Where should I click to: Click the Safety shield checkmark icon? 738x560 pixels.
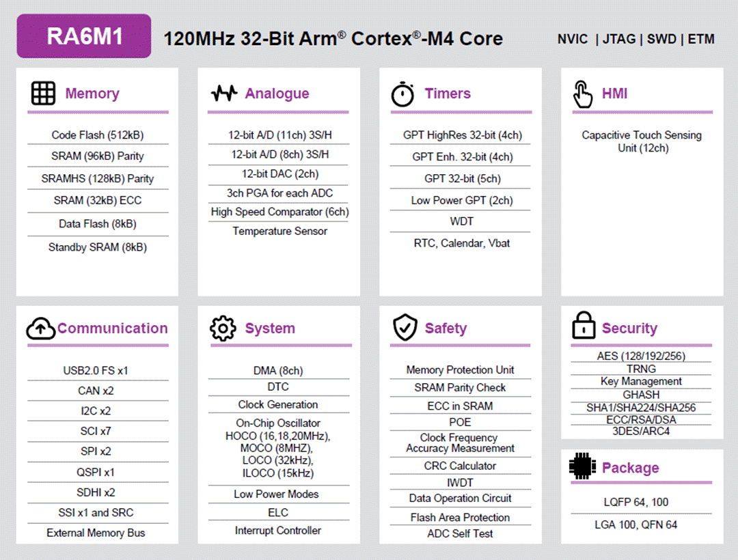pos(405,328)
